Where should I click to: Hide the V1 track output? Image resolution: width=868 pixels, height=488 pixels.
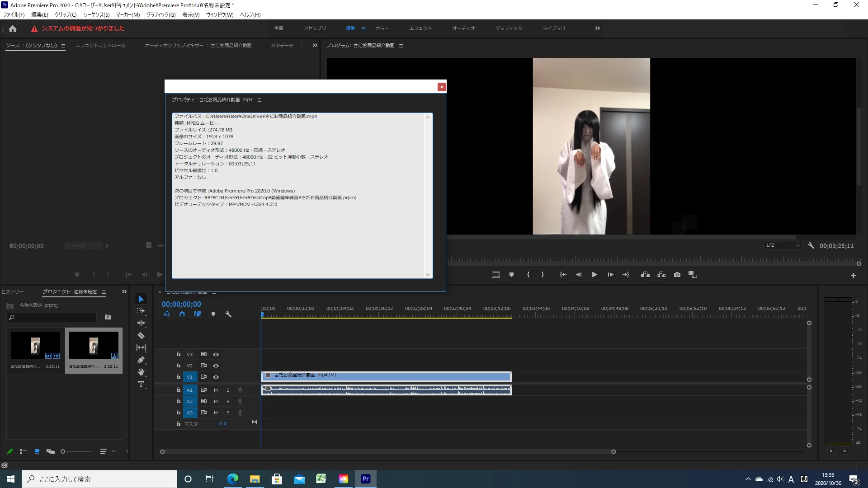[216, 377]
